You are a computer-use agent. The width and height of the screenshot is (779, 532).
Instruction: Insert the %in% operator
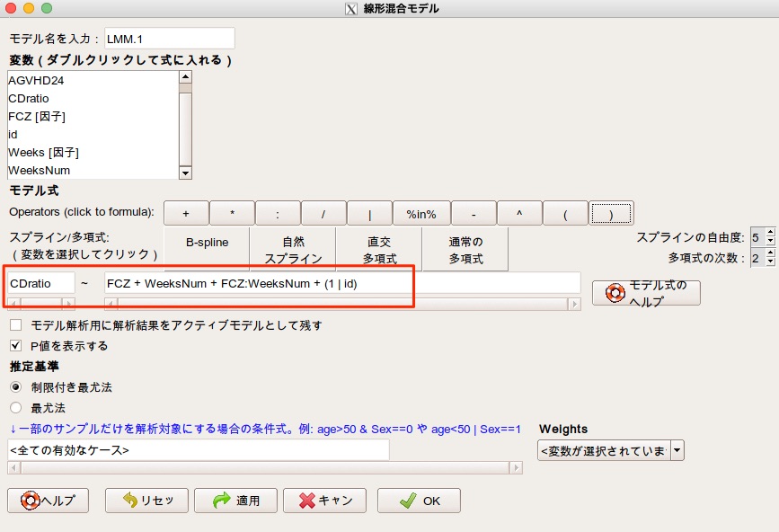[x=420, y=213]
